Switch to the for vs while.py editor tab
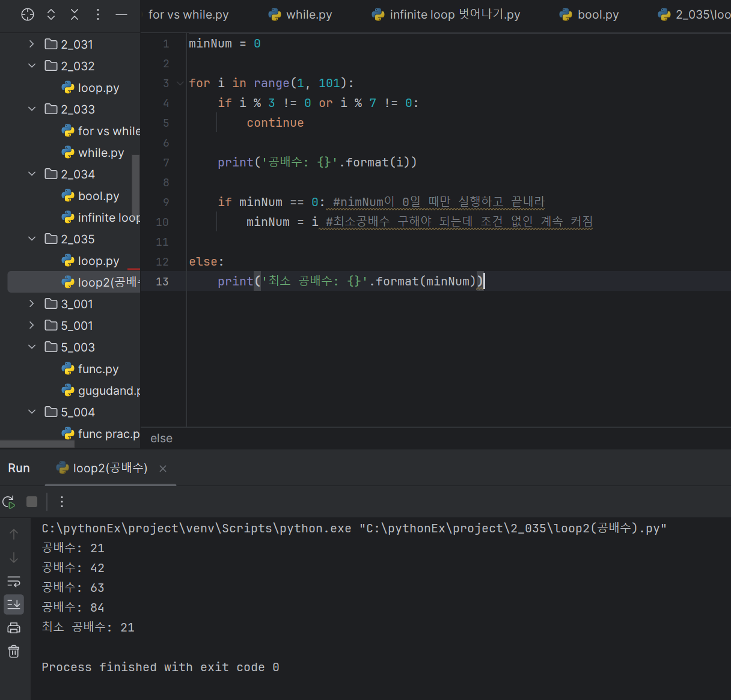 188,14
